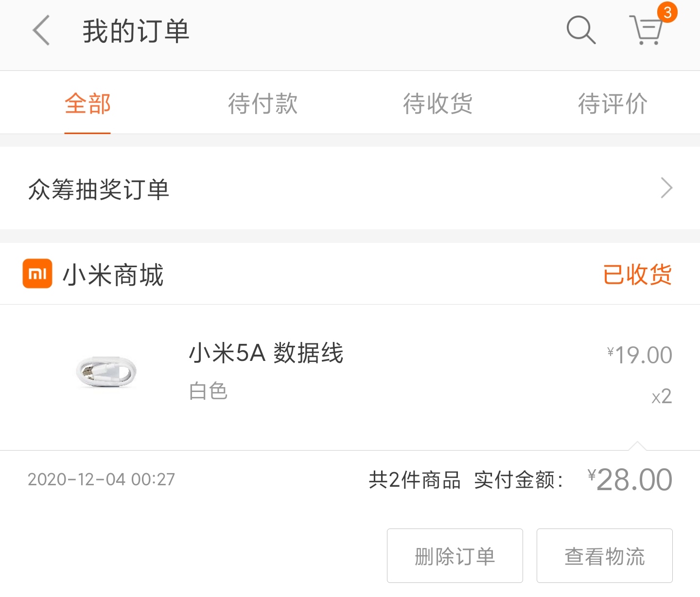Image resolution: width=700 pixels, height=597 pixels.
Task: Switch to the 待收货 tab
Action: (x=437, y=103)
